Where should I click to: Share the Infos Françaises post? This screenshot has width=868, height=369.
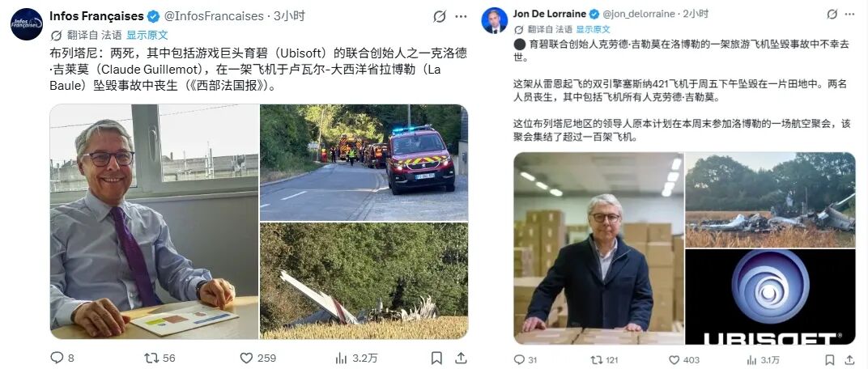click(460, 358)
